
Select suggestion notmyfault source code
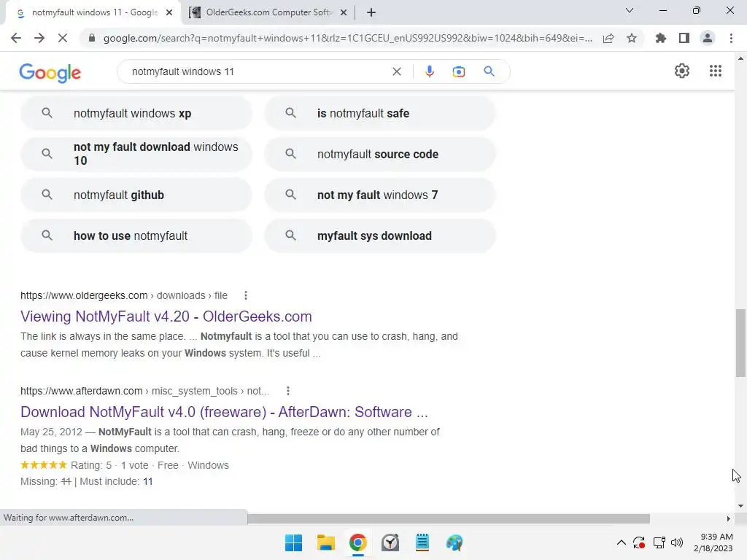tap(380, 154)
